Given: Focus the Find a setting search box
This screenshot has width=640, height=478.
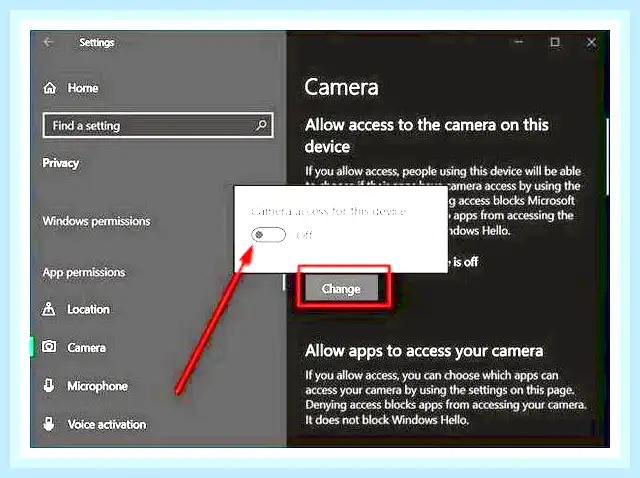Looking at the screenshot, I should coord(158,125).
